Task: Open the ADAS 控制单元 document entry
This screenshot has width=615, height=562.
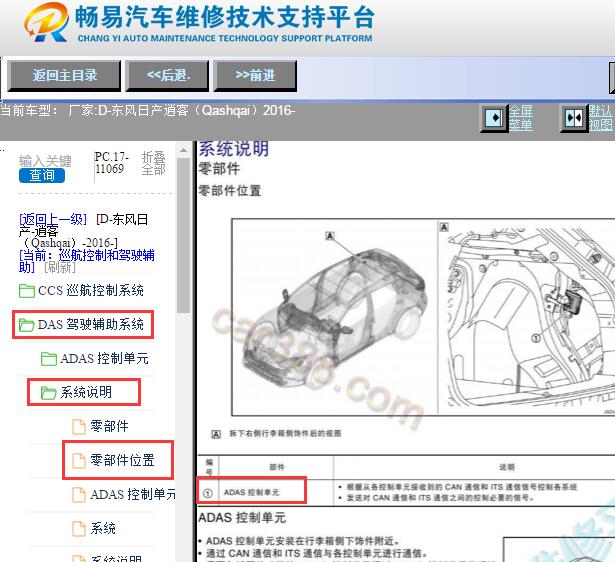Action: pos(133,494)
